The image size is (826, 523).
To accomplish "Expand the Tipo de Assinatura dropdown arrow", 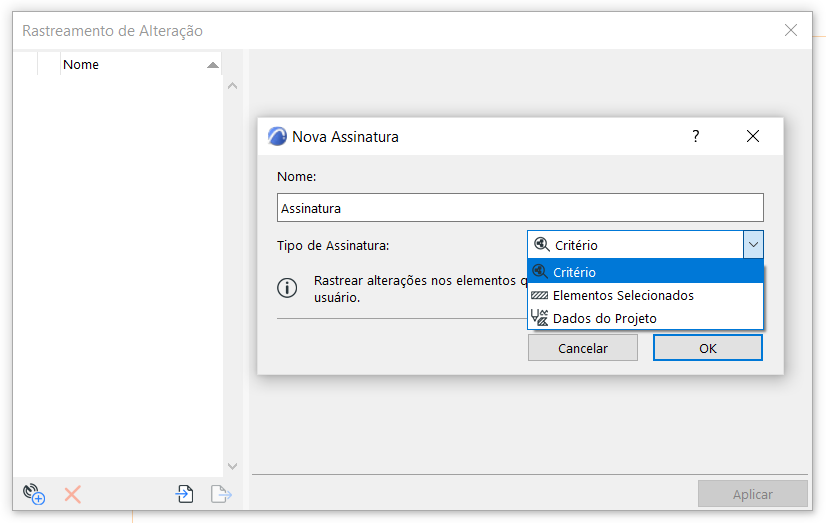I will [x=753, y=245].
